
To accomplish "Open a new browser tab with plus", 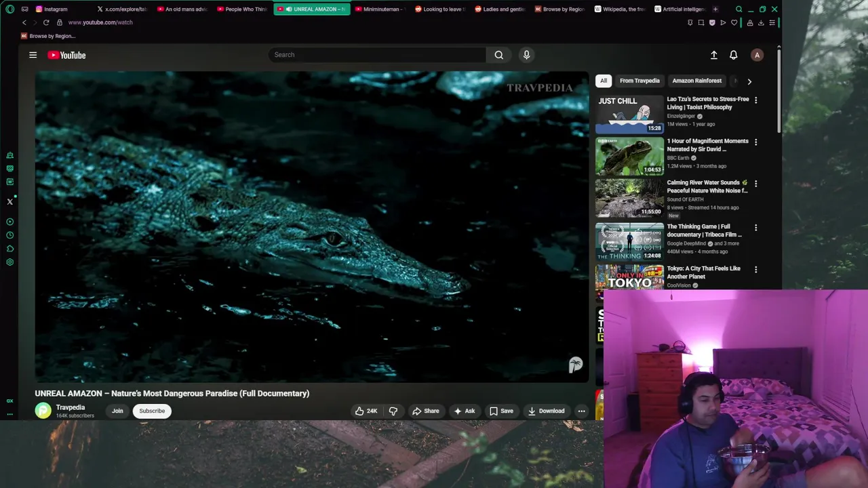I will tap(715, 9).
